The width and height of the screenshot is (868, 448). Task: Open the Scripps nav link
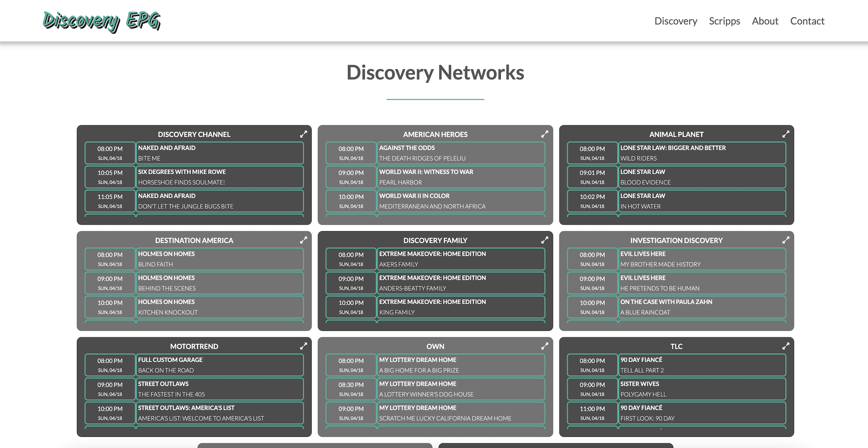click(725, 21)
